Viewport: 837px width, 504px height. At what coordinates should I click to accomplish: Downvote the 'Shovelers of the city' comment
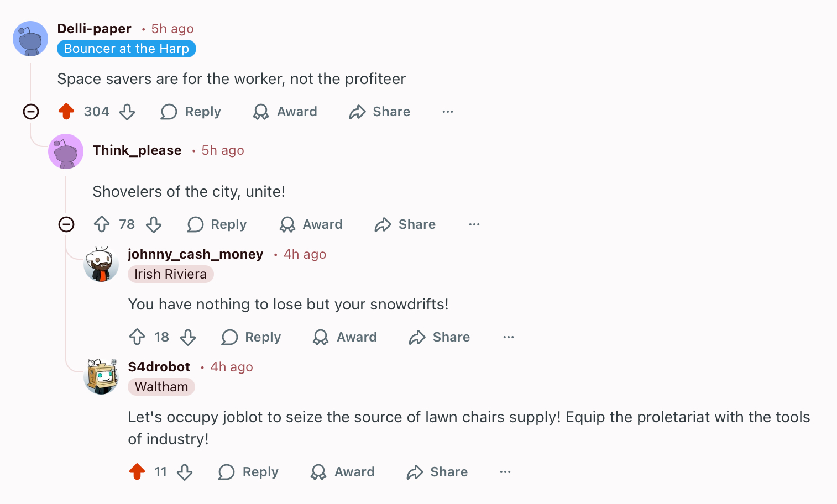click(x=154, y=224)
